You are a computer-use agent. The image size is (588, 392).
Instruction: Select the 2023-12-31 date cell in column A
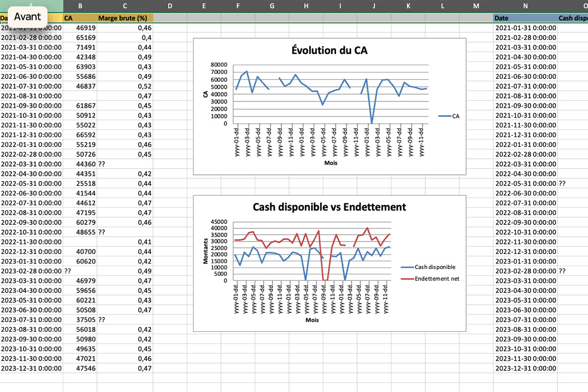tap(30, 368)
